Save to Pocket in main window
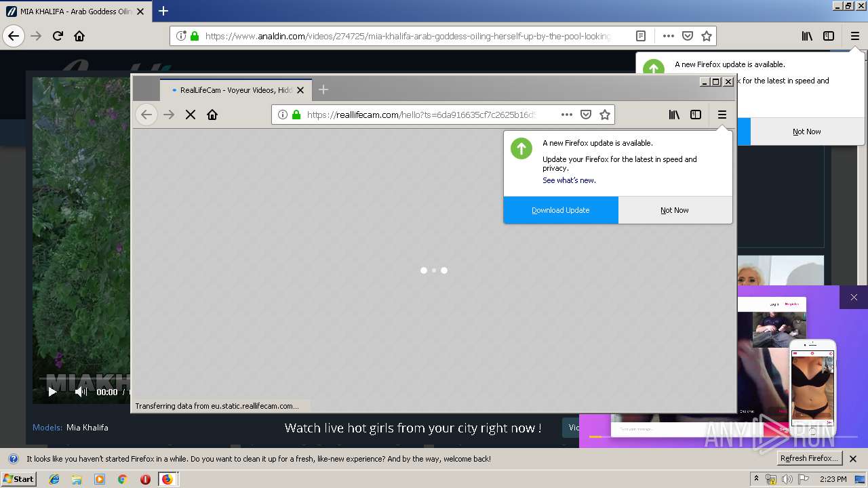This screenshot has height=488, width=868. pyautogui.click(x=687, y=36)
